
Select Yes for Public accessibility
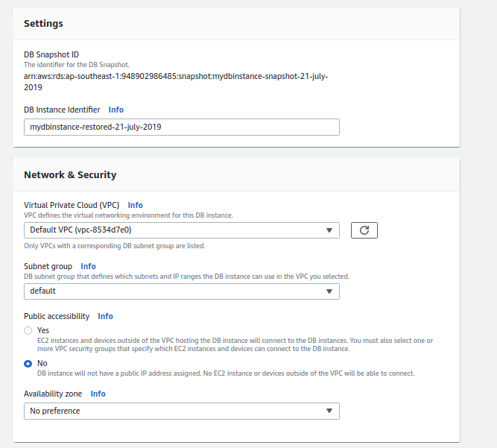pyautogui.click(x=28, y=330)
